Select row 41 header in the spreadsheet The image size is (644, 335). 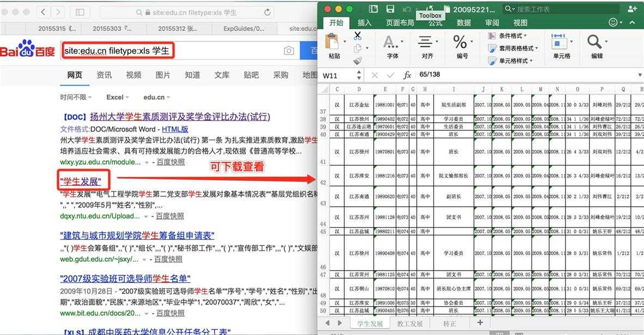tap(323, 152)
